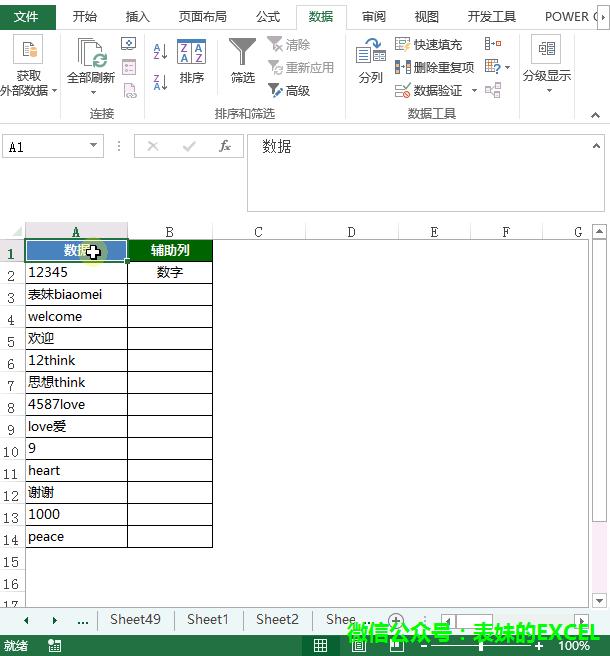Switch to Developer (开发工具) tab
Image resolution: width=610 pixels, height=656 pixels.
pos(492,17)
